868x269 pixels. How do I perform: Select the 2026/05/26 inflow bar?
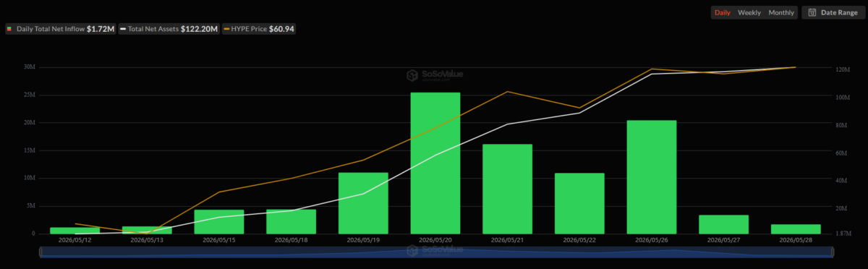tap(652, 177)
